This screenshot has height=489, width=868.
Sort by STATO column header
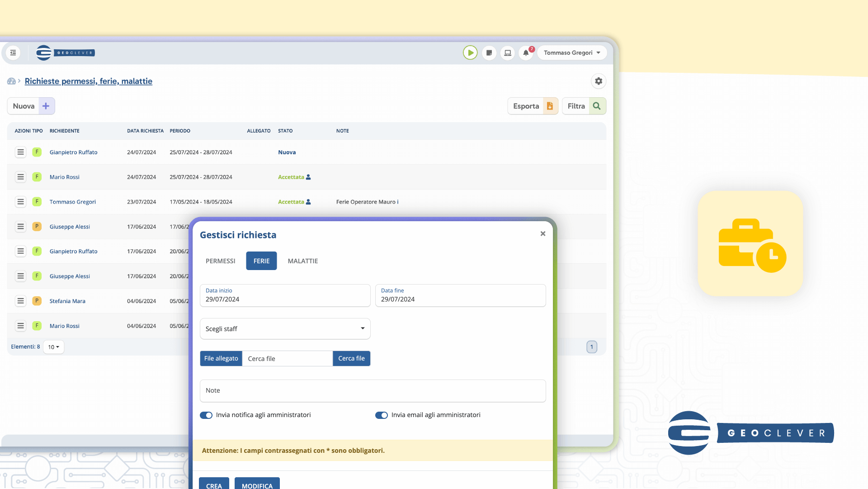click(x=285, y=131)
